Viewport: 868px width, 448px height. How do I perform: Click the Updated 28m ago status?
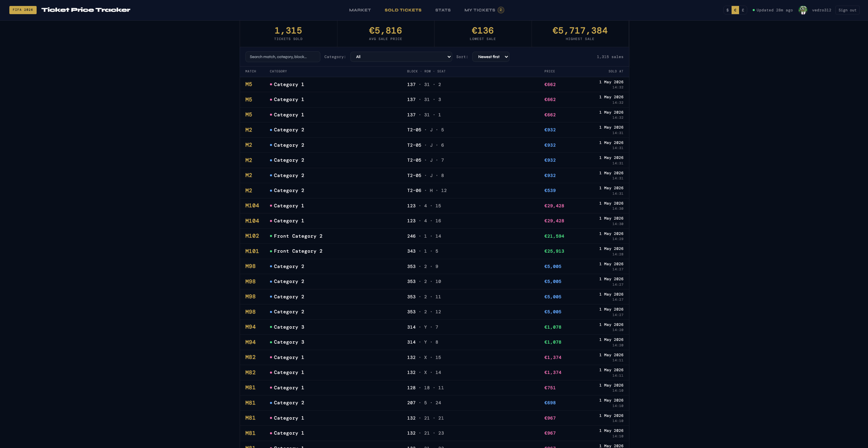(x=772, y=10)
